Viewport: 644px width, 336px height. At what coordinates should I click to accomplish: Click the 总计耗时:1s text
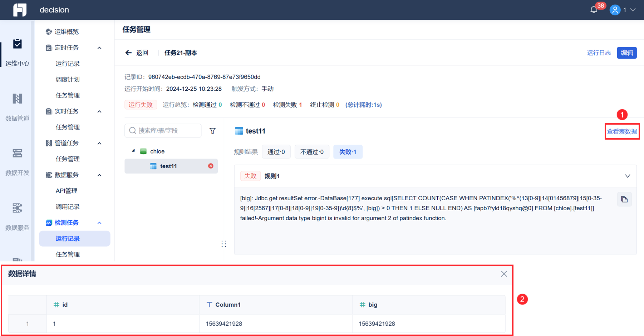(x=364, y=105)
